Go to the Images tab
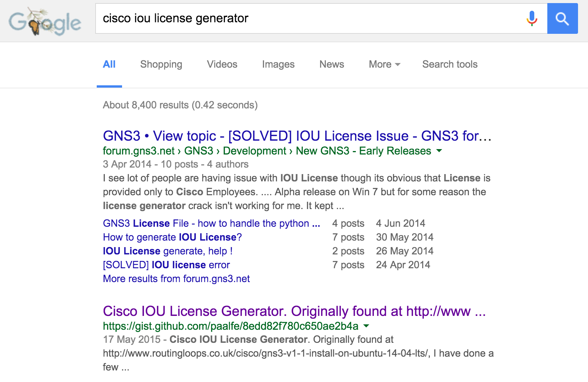588x382 pixels. coord(278,64)
